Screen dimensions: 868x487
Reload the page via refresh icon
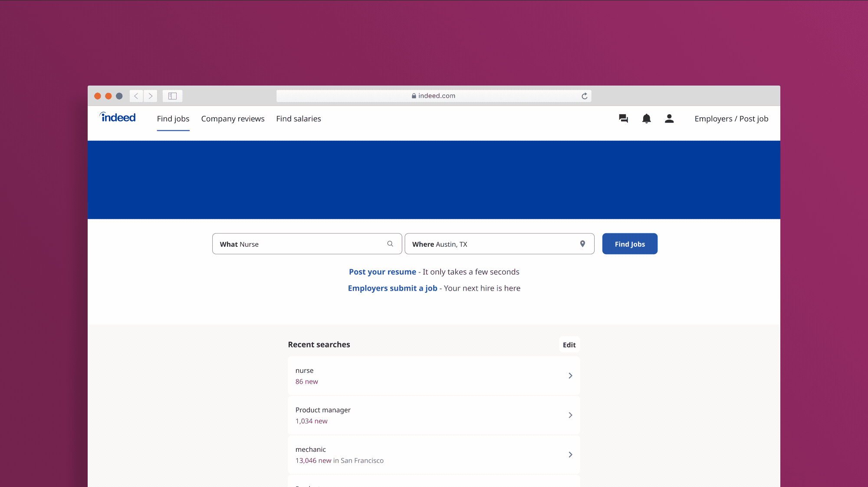click(x=584, y=96)
